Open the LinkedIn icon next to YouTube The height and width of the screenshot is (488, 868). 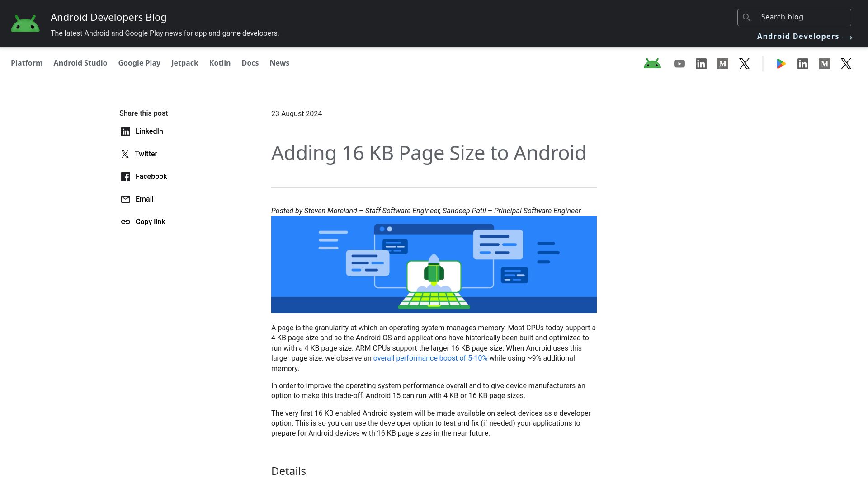pos(701,64)
